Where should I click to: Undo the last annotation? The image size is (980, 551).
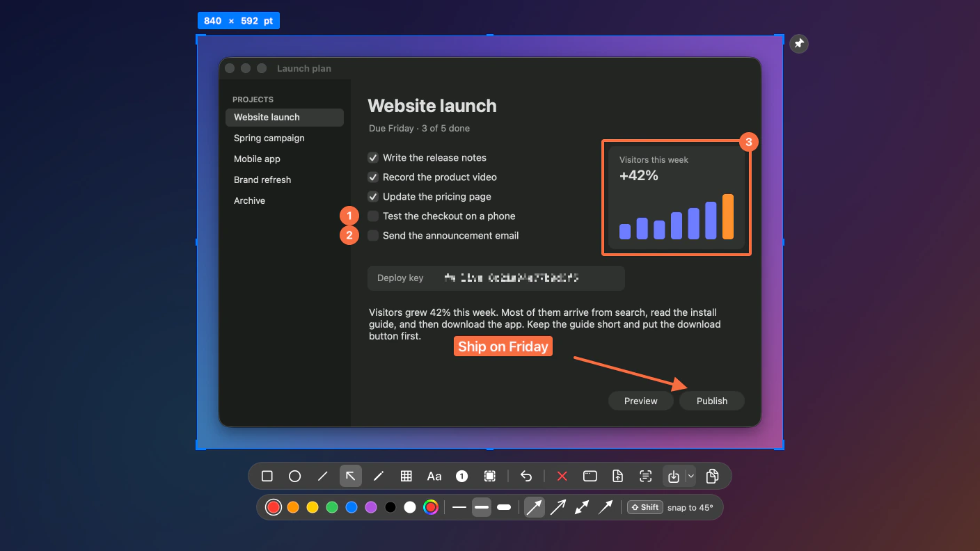[x=526, y=477]
